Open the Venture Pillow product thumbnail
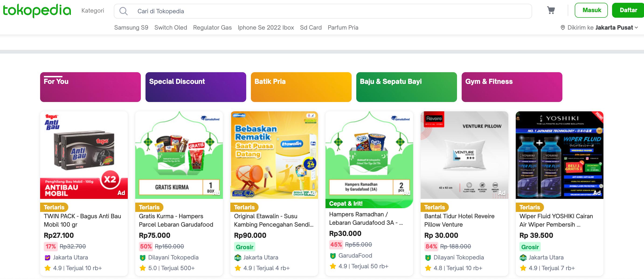This screenshot has height=279, width=644. tap(464, 155)
